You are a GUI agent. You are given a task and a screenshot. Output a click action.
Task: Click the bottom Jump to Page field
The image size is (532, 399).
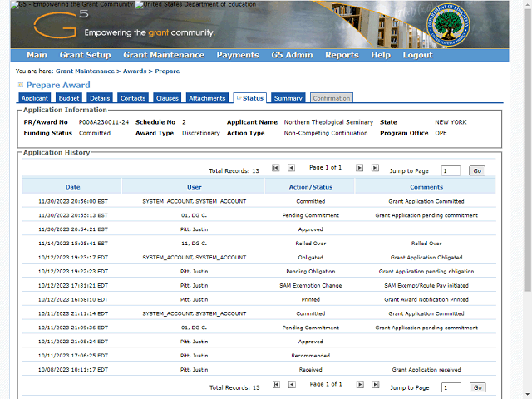451,387
